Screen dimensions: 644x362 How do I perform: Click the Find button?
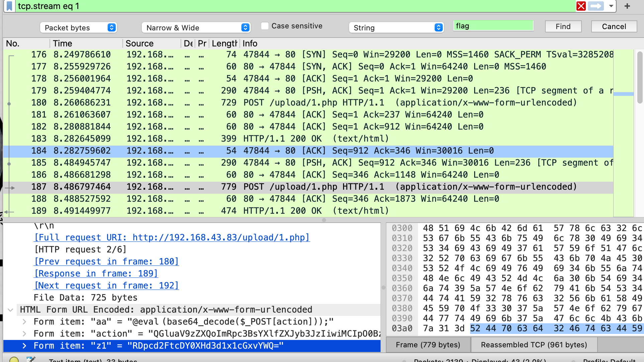coord(563,26)
